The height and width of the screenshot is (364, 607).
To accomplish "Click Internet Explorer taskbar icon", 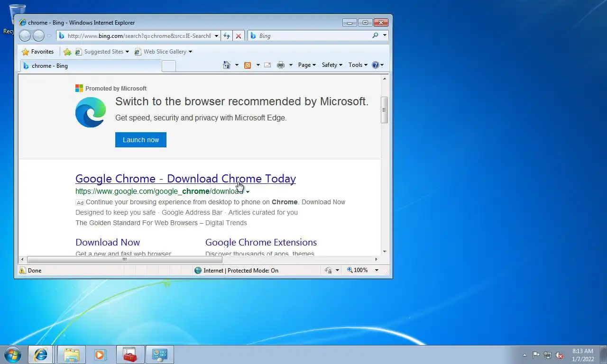I will click(x=41, y=355).
